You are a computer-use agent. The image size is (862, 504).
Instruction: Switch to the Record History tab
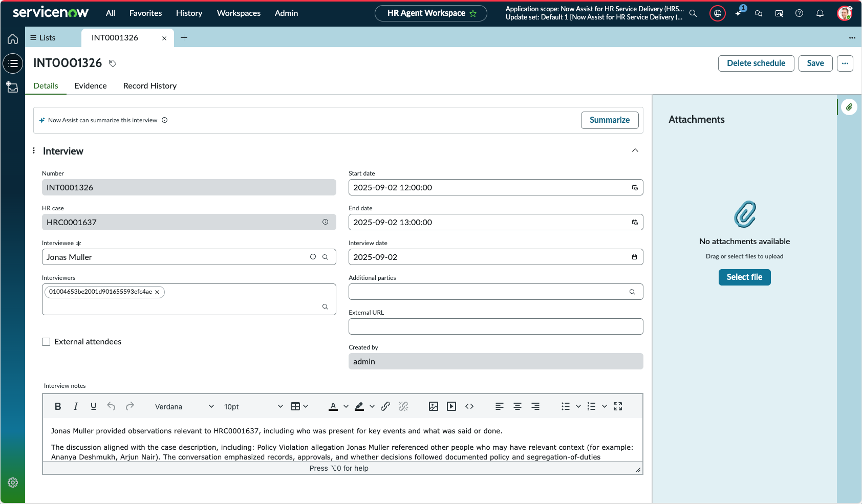click(150, 86)
